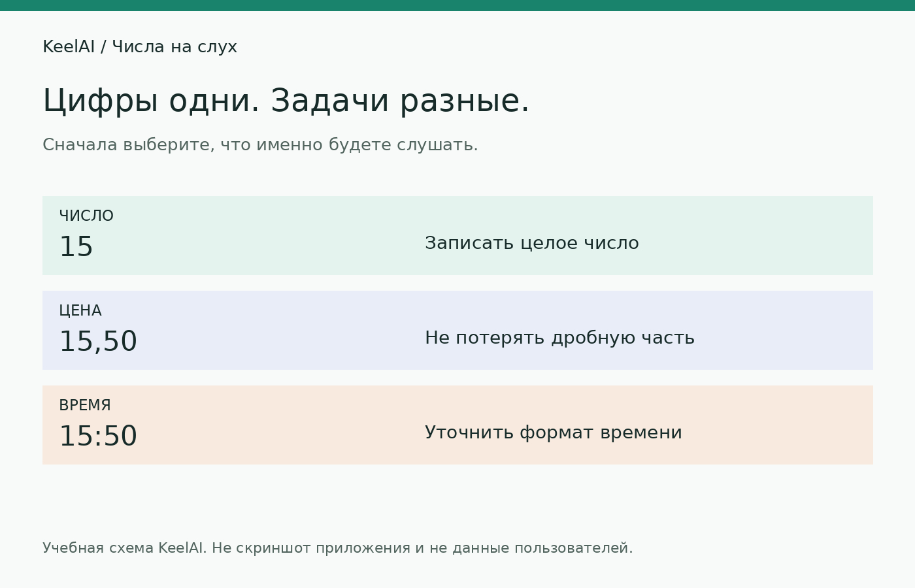Click the label ЦЕНА
The height and width of the screenshot is (588, 915).
[x=80, y=310]
